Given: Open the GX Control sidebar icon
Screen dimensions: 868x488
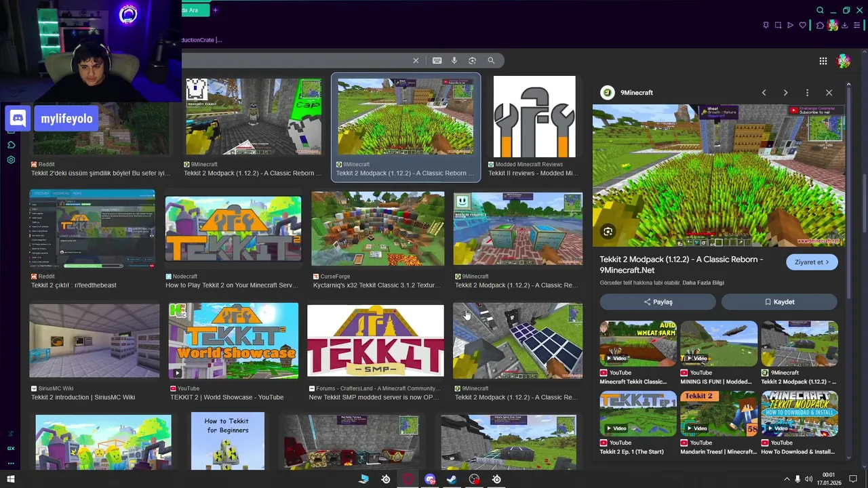Looking at the screenshot, I should pyautogui.click(x=11, y=448).
